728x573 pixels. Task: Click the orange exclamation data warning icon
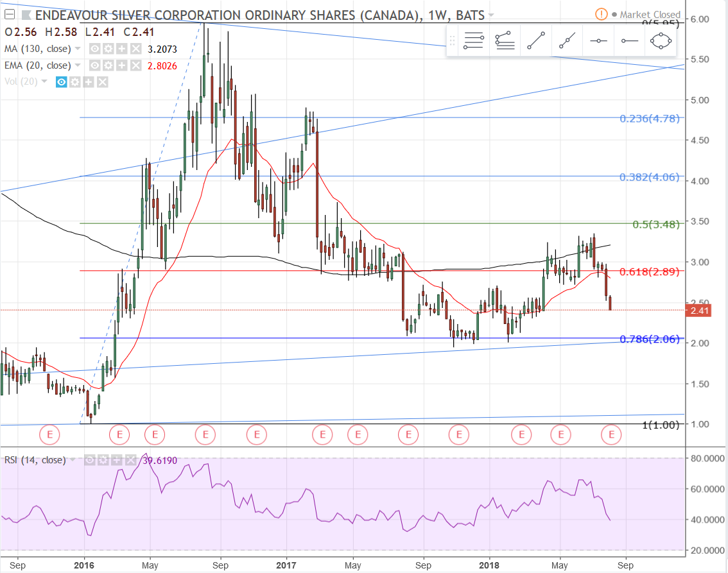click(602, 14)
